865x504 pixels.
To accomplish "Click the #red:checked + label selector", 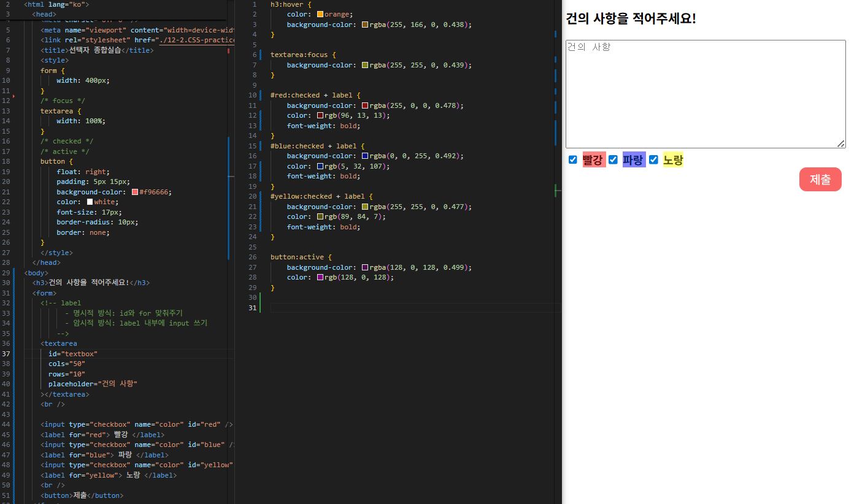I will (x=315, y=95).
